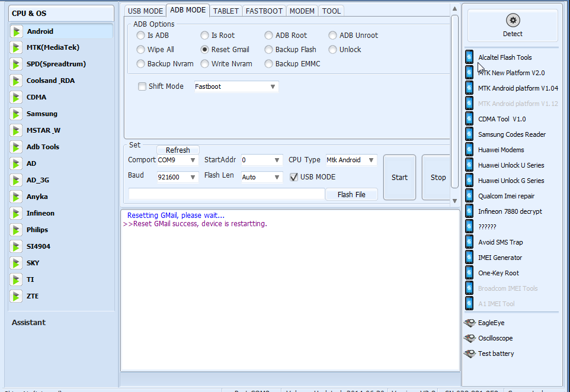570x392 pixels.
Task: Click the green arrow icon beside CDMA
Action: click(16, 97)
